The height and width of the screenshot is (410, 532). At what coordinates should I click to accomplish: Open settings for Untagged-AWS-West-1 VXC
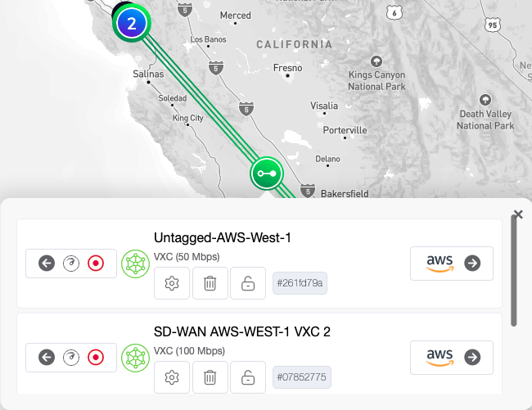pyautogui.click(x=172, y=284)
